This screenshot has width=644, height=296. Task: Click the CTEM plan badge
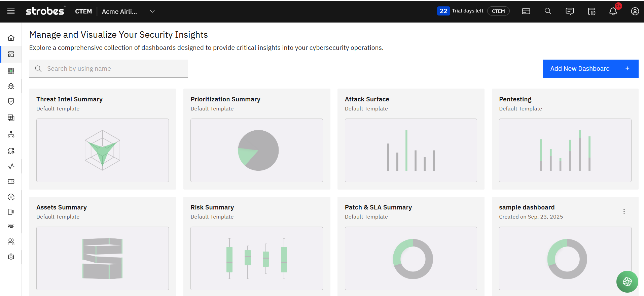coord(498,11)
